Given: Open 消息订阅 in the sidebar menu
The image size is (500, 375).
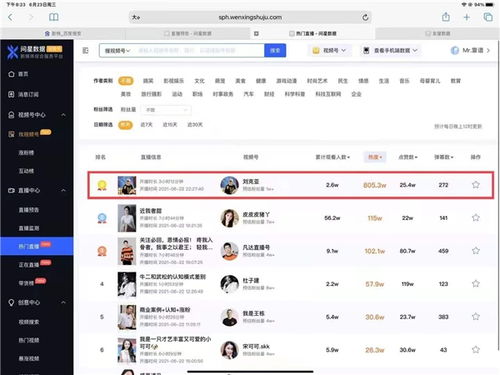Looking at the screenshot, I should coord(28,94).
